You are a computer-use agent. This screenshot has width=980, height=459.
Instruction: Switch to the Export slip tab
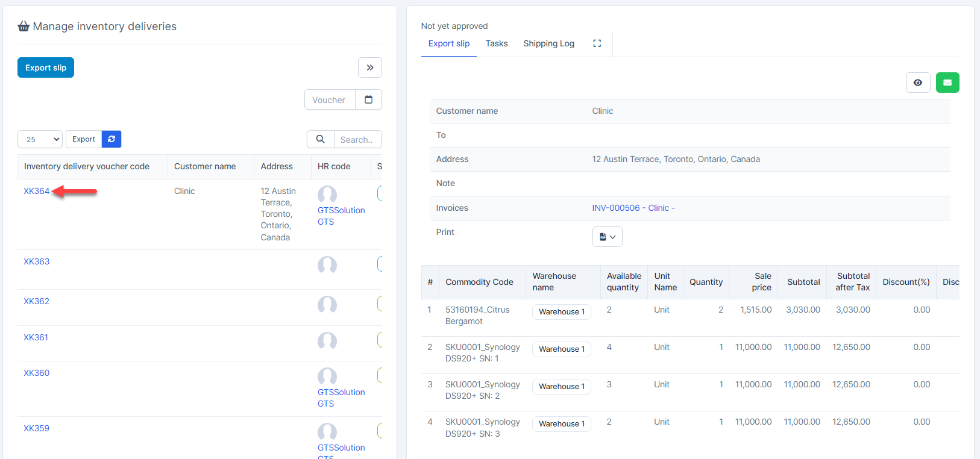point(449,43)
